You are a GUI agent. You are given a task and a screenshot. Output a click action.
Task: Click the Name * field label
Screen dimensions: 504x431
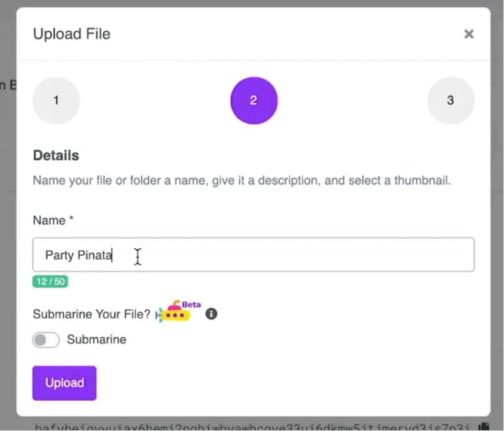[53, 221]
